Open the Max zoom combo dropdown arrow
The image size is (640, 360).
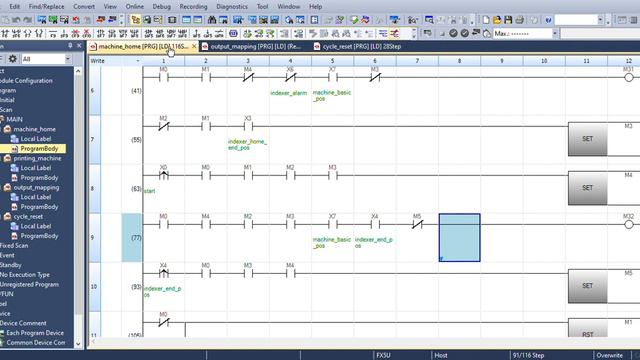pyautogui.click(x=555, y=33)
